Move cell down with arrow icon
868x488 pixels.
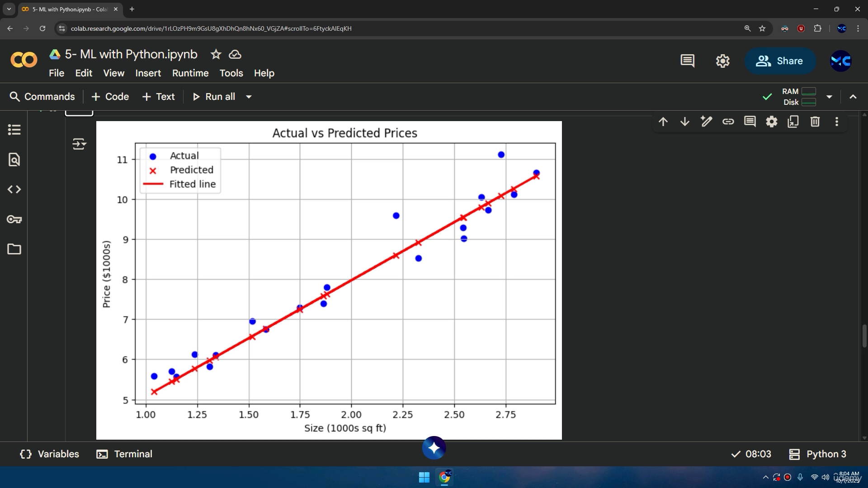click(685, 122)
